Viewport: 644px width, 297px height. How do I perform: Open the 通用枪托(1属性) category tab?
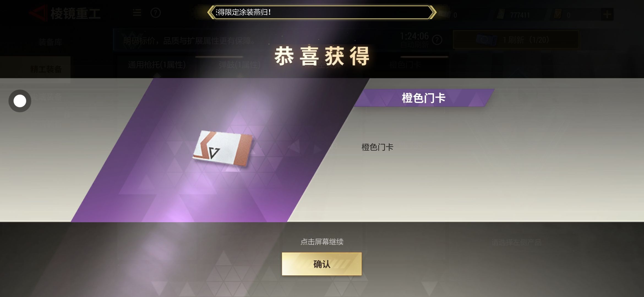pyautogui.click(x=157, y=65)
